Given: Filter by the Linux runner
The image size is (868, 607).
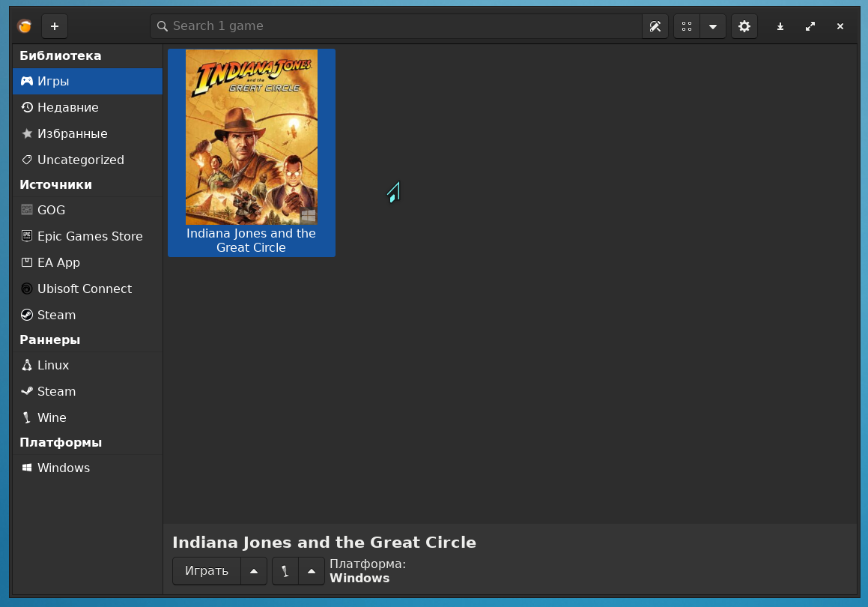Looking at the screenshot, I should (88, 365).
